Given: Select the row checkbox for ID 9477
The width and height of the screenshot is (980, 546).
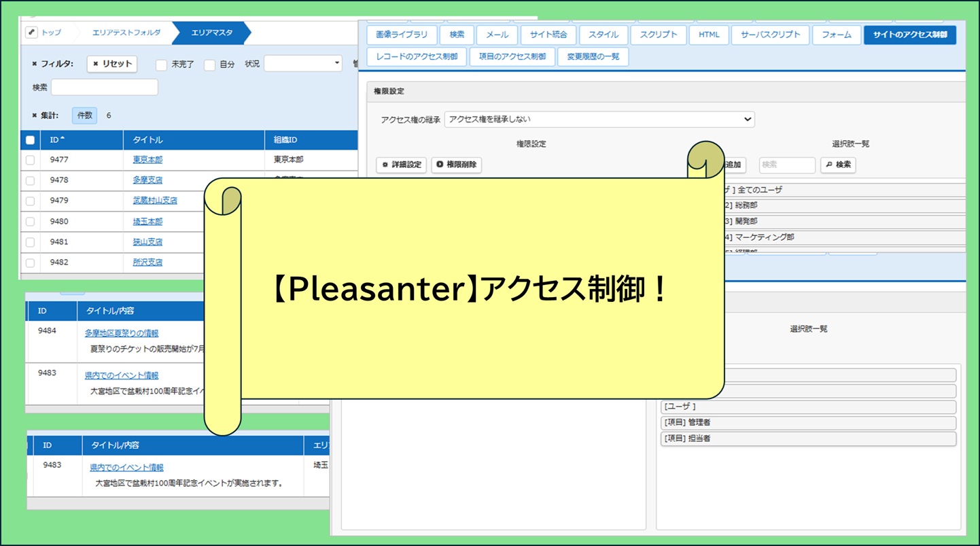Looking at the screenshot, I should (x=30, y=160).
